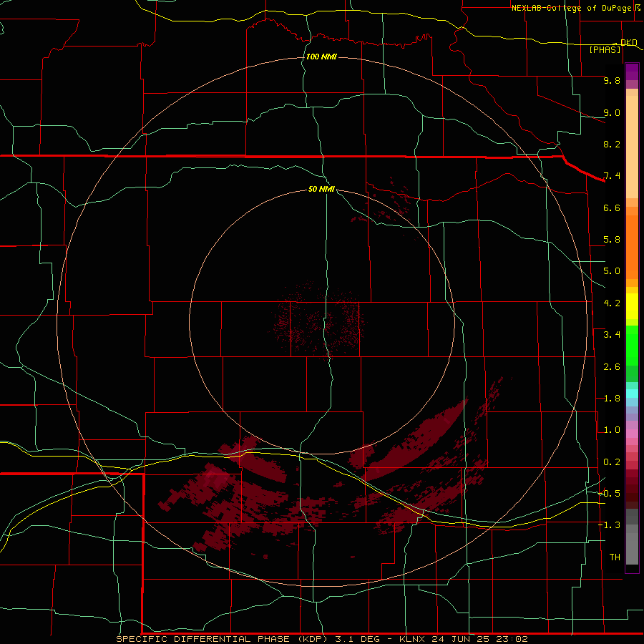Click the [PHAS] legend header

tap(605, 49)
